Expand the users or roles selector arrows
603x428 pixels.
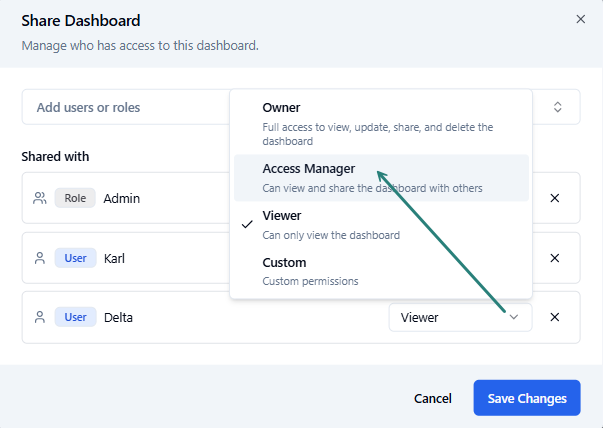click(x=558, y=107)
